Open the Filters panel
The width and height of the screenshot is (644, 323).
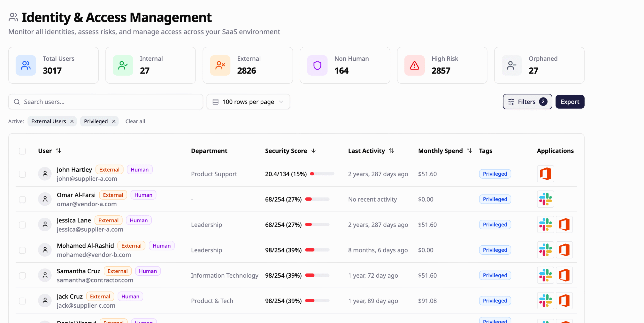527,102
